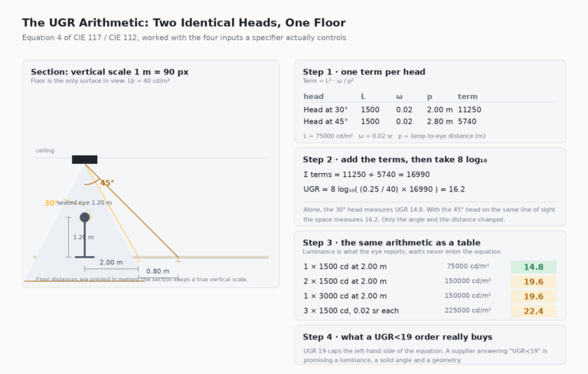
Task: Select the "75000 cd/m²" value in Step 3
Action: pyautogui.click(x=468, y=266)
